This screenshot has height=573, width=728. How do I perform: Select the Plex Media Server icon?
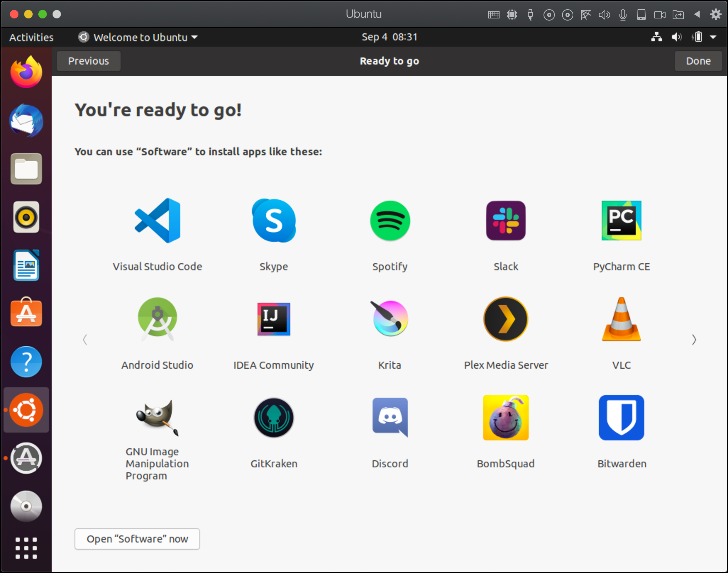(506, 319)
